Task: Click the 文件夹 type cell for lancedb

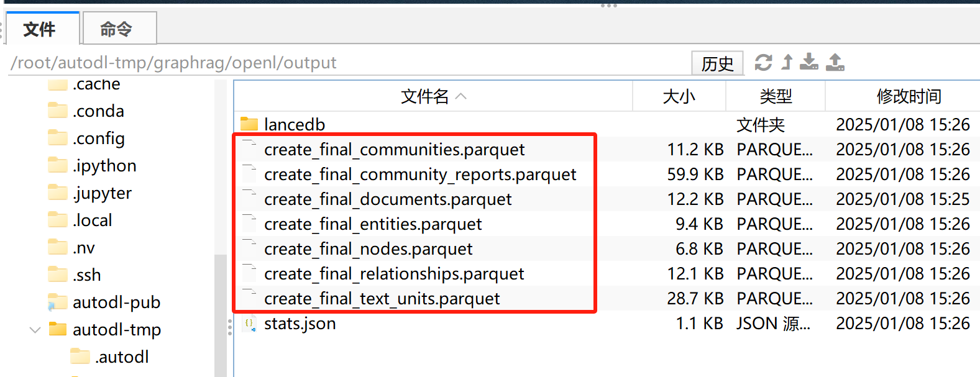Action: point(761,125)
